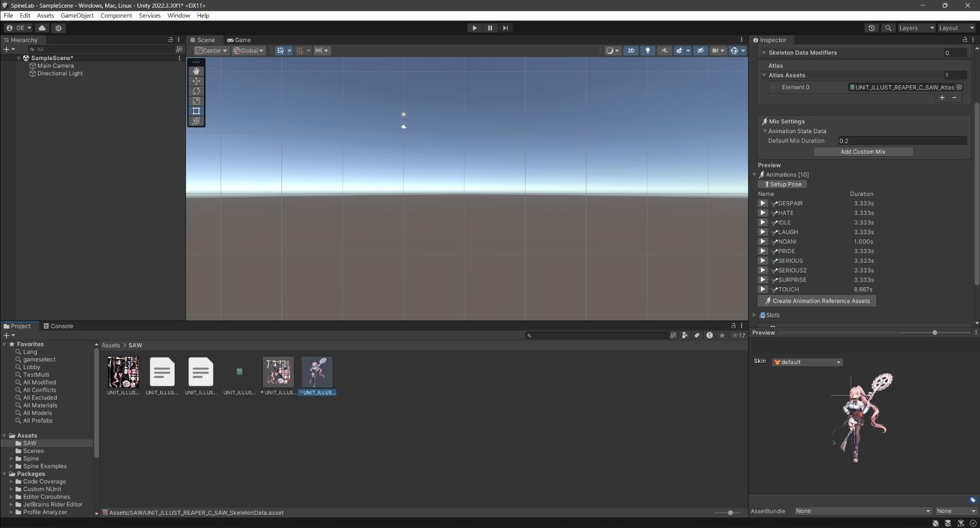Image resolution: width=980 pixels, height=528 pixels.
Task: Expand the Slots section in the Inspector
Action: (x=755, y=315)
